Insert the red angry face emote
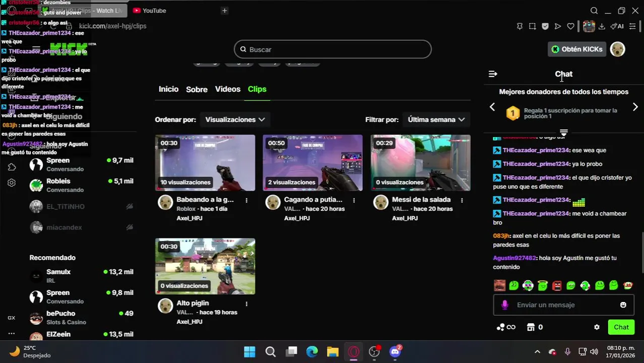This screenshot has height=363, width=644. pyautogui.click(x=557, y=285)
